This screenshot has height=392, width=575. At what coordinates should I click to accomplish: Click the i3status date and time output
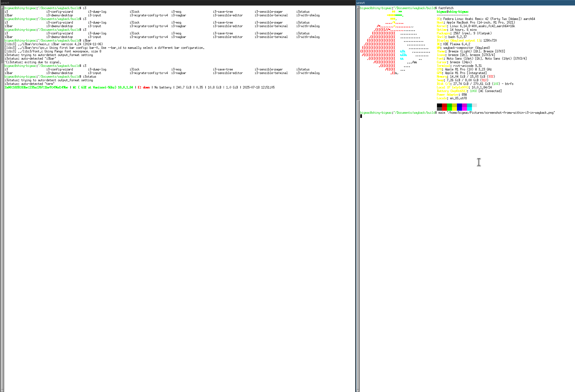258,87
